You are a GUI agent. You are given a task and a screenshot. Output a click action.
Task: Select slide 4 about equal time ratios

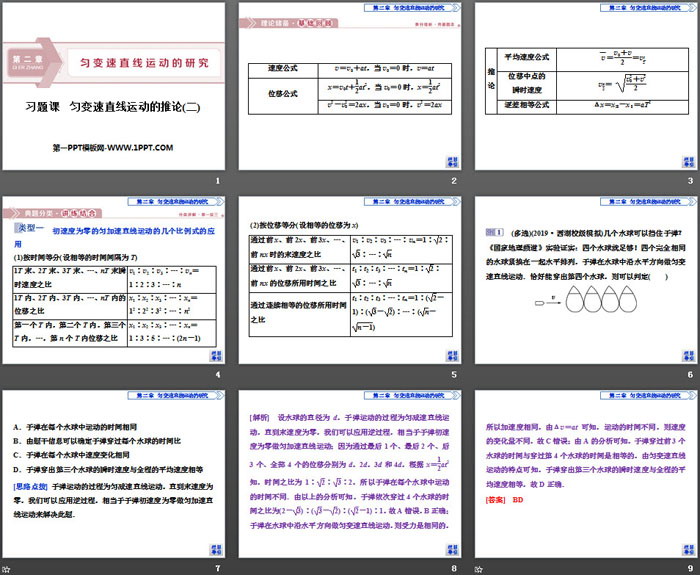pyautogui.click(x=113, y=280)
